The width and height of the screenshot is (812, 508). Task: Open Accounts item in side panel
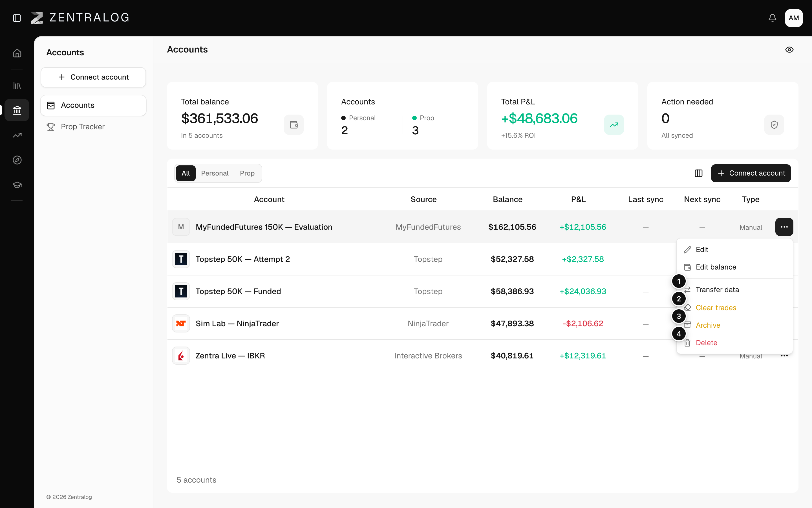click(93, 105)
